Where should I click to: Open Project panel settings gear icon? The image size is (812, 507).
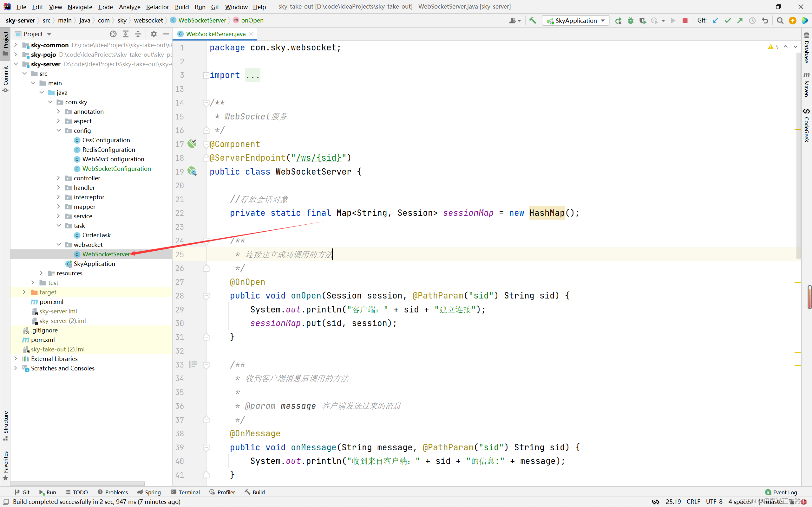point(154,34)
